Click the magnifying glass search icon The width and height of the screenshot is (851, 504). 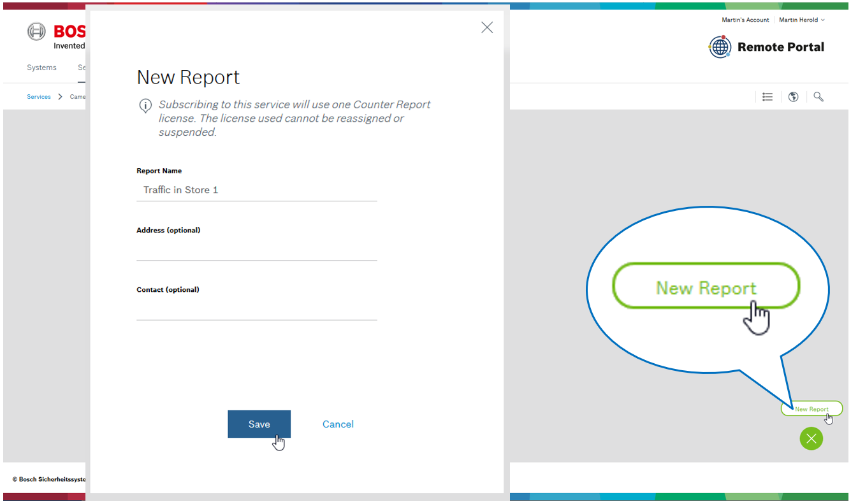click(818, 97)
